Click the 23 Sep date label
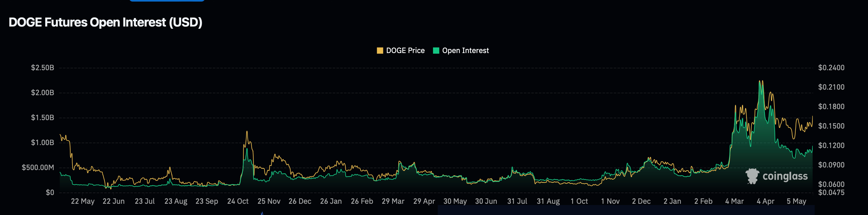Viewport: 868px width, 215px height. [x=207, y=201]
